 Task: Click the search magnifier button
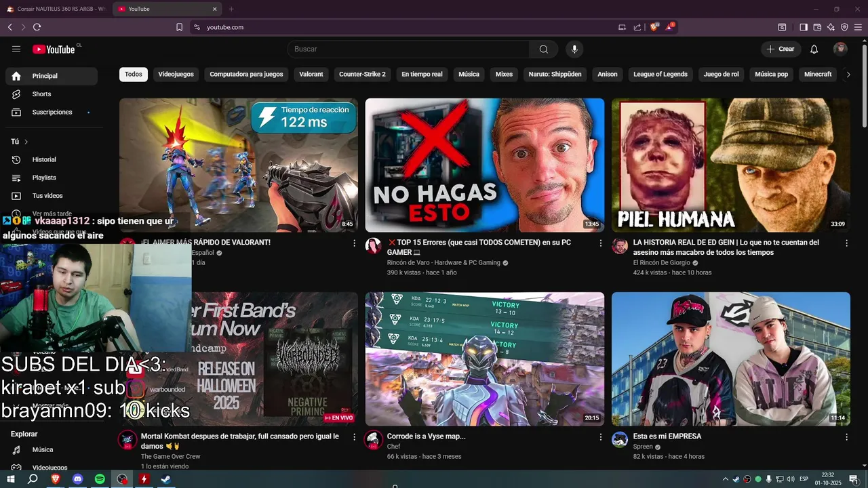tap(543, 49)
